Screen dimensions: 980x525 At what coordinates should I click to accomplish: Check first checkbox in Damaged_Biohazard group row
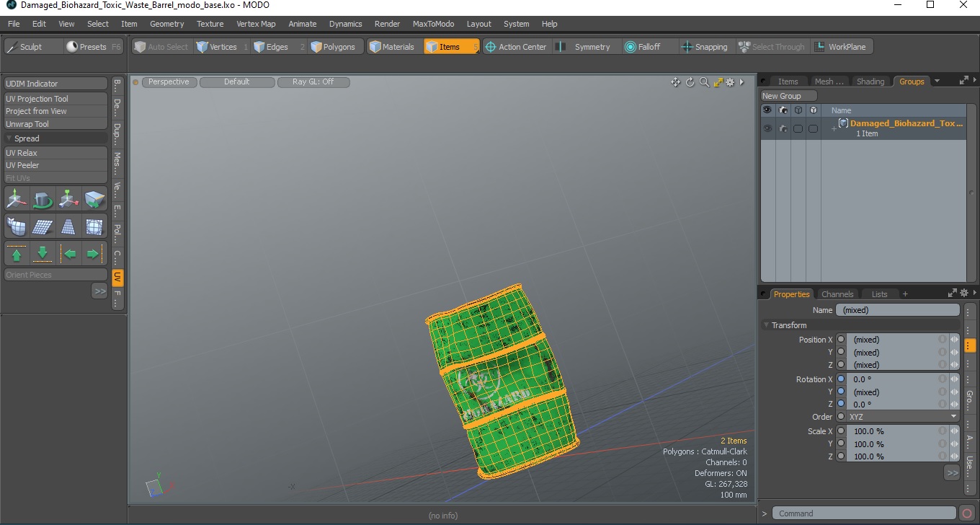pos(798,128)
